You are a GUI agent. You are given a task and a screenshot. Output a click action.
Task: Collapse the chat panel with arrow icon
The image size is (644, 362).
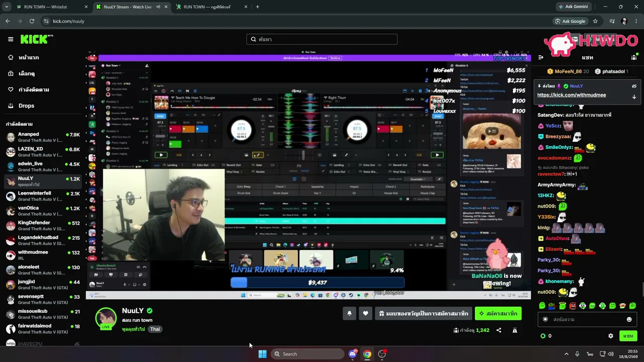click(541, 57)
